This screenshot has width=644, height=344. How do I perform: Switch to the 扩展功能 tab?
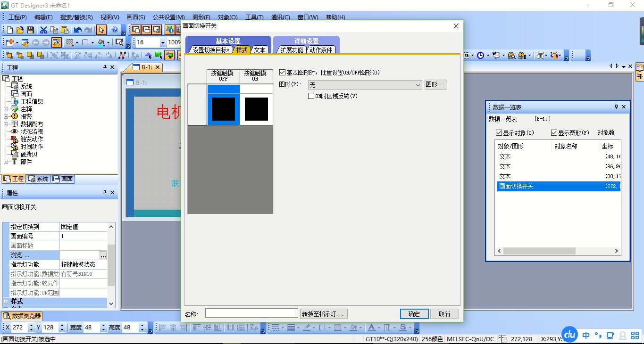[x=292, y=50]
